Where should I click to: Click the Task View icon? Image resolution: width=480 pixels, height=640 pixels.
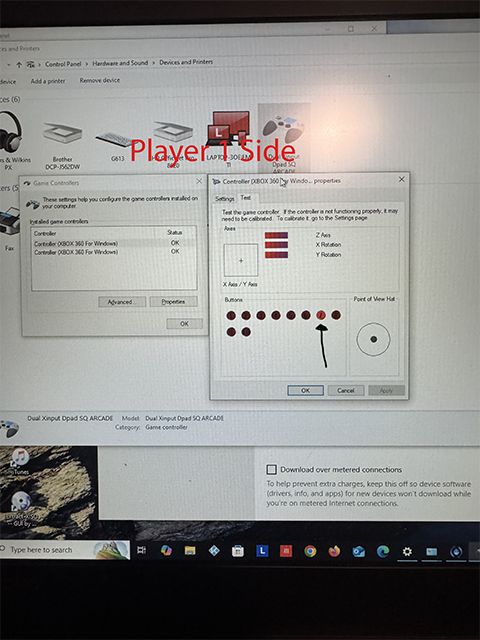pyautogui.click(x=142, y=550)
